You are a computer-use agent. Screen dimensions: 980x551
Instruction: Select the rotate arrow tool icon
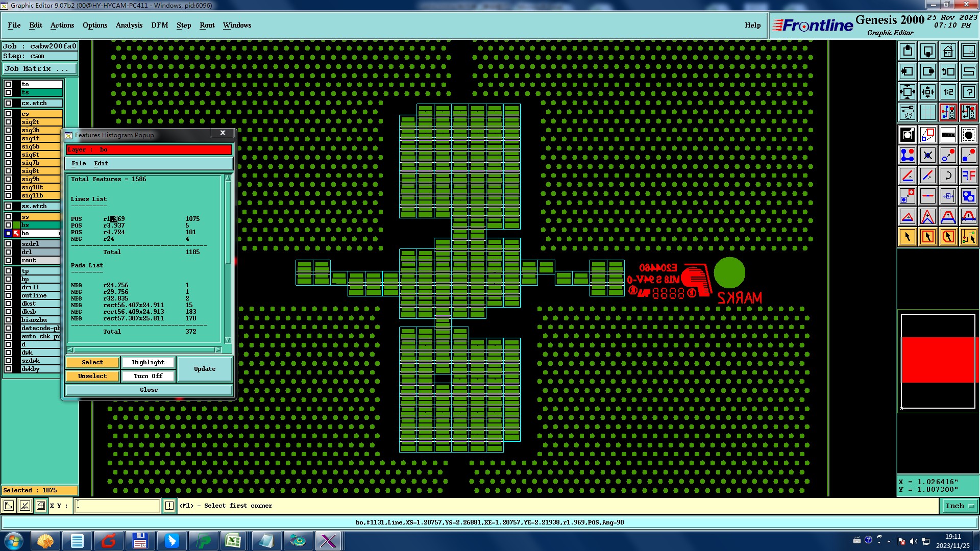point(948,176)
